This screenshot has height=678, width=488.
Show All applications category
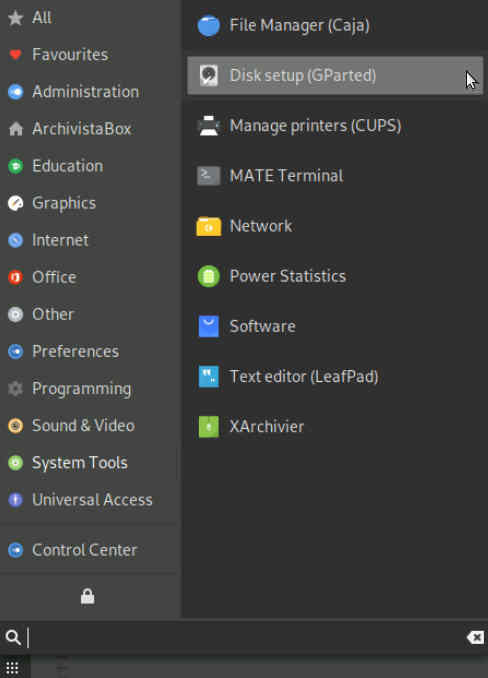[x=42, y=18]
